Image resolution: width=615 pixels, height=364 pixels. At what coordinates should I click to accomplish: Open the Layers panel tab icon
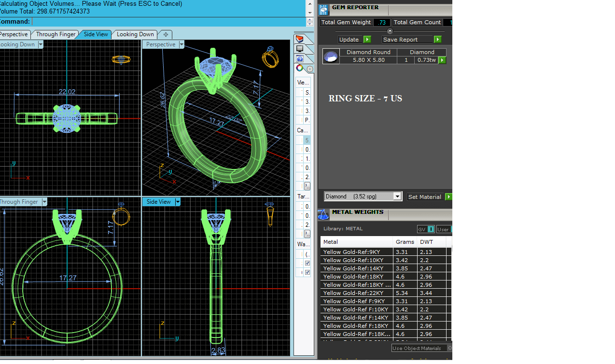300,39
